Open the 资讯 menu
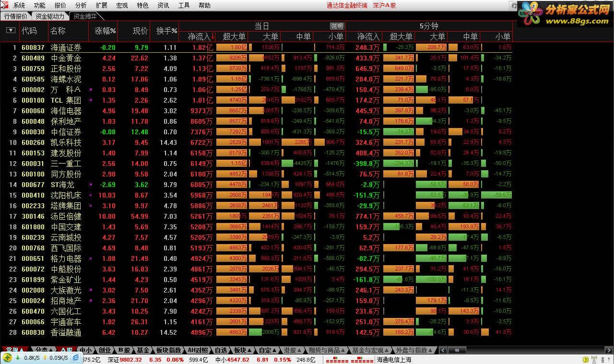The image size is (614, 364). click(163, 5)
